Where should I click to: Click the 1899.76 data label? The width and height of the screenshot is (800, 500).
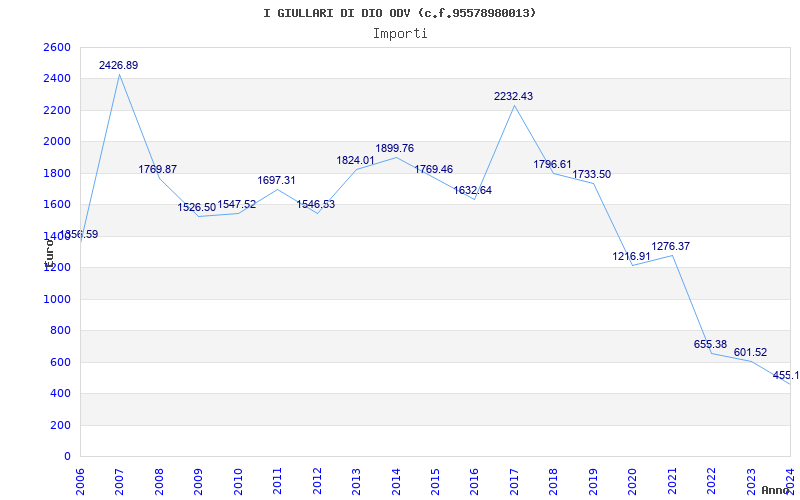[394, 148]
